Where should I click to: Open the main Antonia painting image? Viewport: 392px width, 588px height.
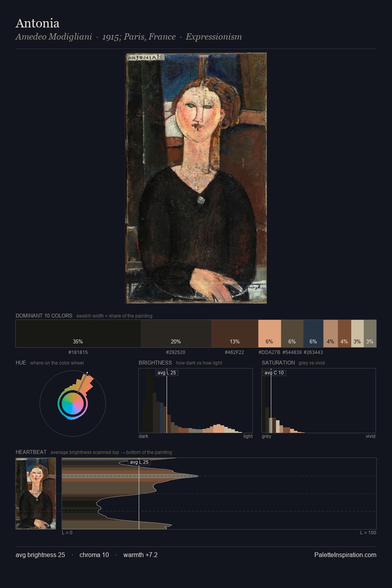(x=196, y=178)
